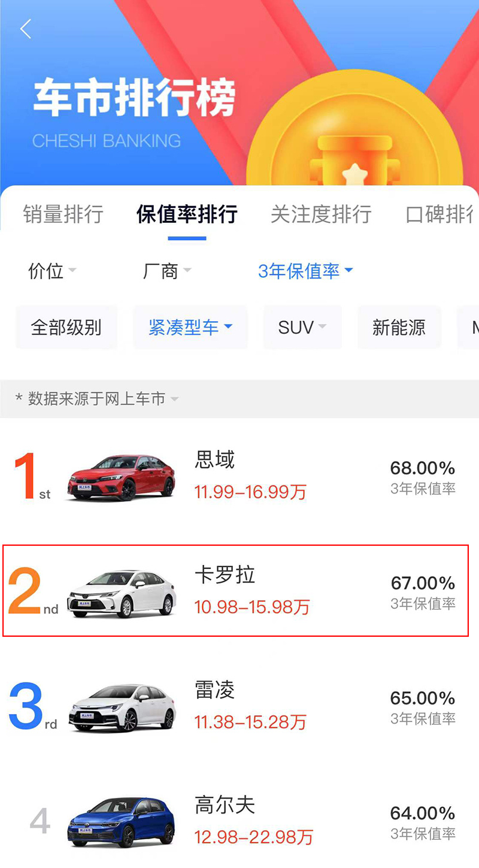Viewport: 479px width, 868px height.
Task: Select the 全部级别 filter button
Action: click(66, 327)
